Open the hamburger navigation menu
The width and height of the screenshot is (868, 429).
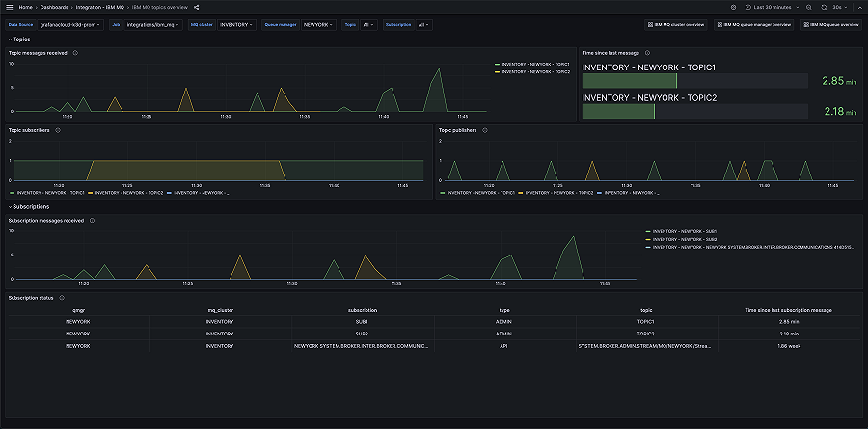9,7
